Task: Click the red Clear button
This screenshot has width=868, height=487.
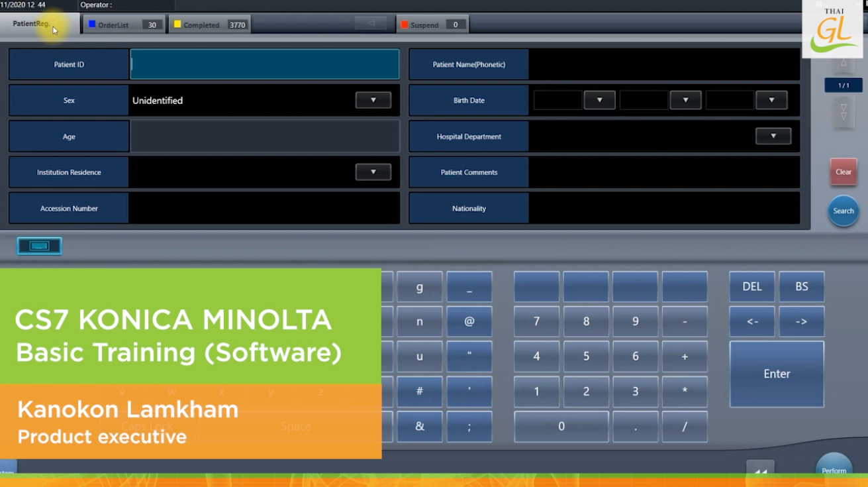Action: click(843, 172)
